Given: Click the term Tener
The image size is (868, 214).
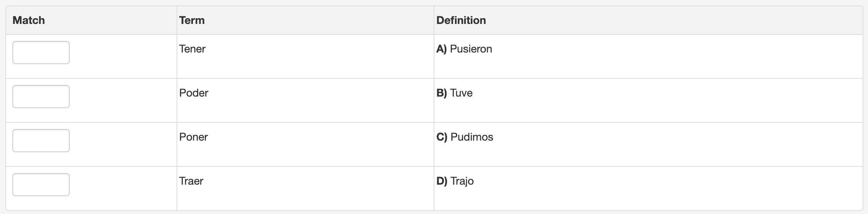Looking at the screenshot, I should 192,49.
